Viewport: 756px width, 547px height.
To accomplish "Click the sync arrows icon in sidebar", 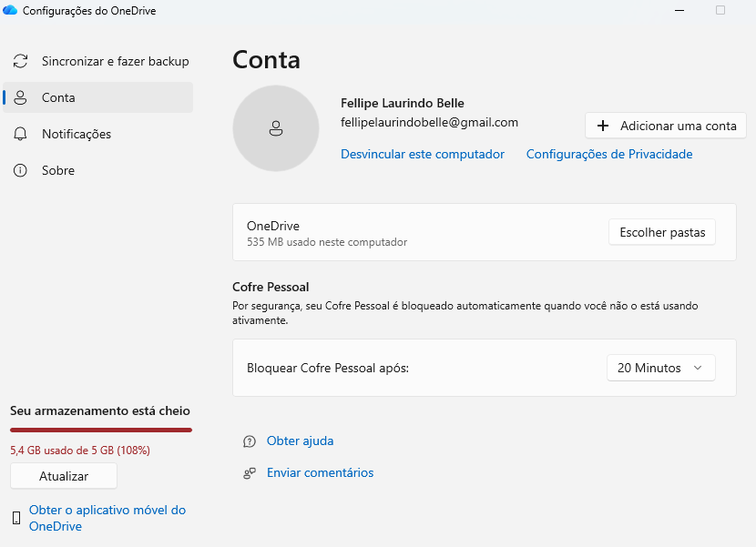I will (x=20, y=61).
